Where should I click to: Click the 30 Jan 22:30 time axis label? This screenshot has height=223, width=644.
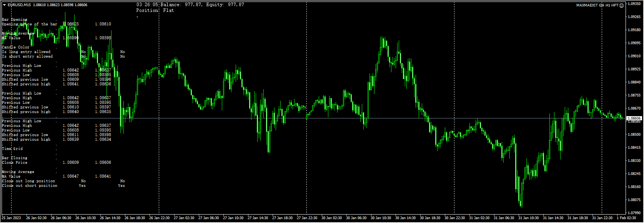pos(454,218)
